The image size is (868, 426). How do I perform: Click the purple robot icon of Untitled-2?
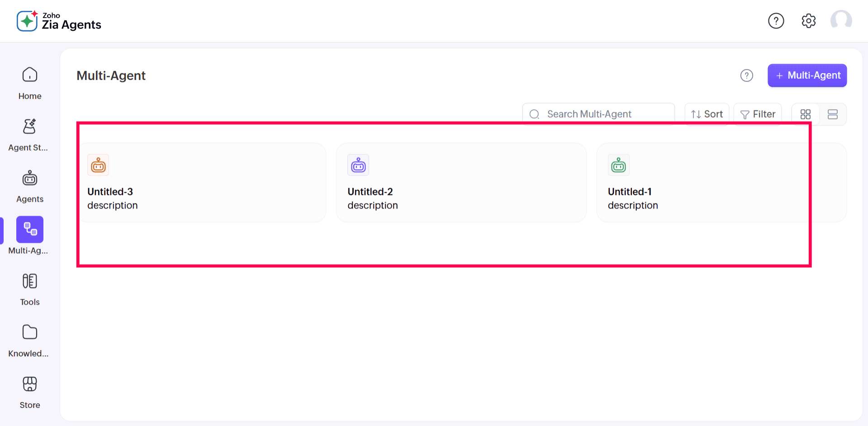358,166
